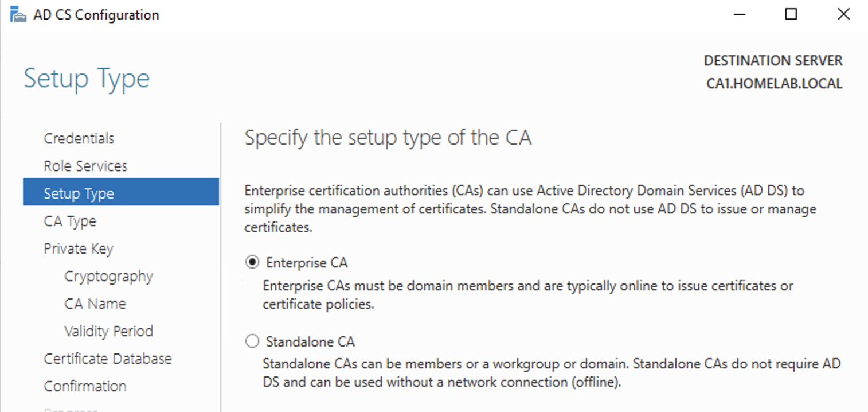The image size is (868, 412).
Task: Open the Private Key step
Action: tap(79, 248)
